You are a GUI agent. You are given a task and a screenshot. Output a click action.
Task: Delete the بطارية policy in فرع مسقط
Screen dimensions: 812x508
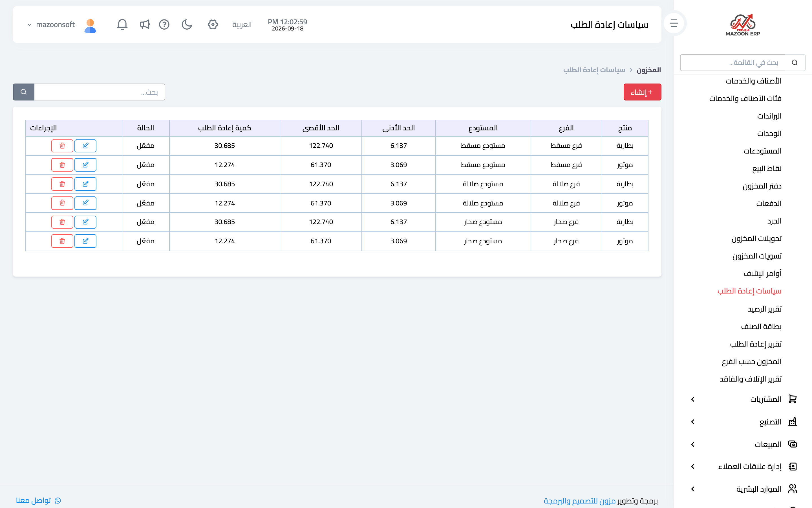click(x=62, y=146)
